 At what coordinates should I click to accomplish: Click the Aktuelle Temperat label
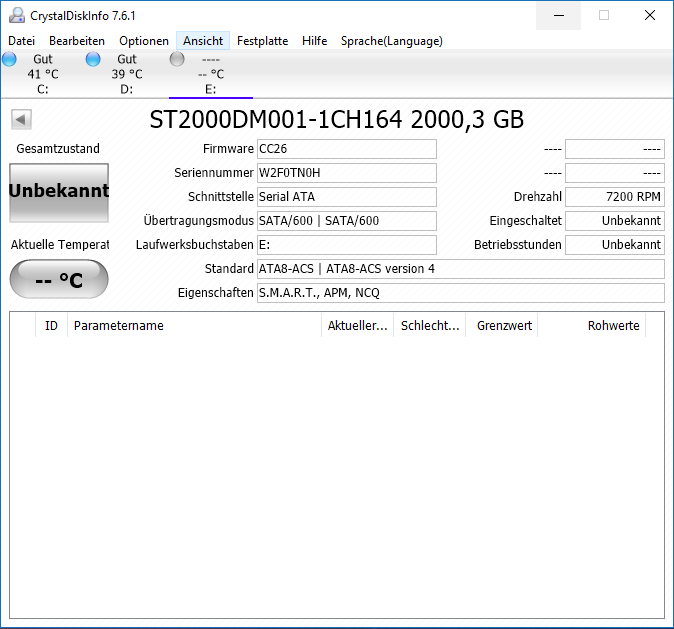point(60,245)
